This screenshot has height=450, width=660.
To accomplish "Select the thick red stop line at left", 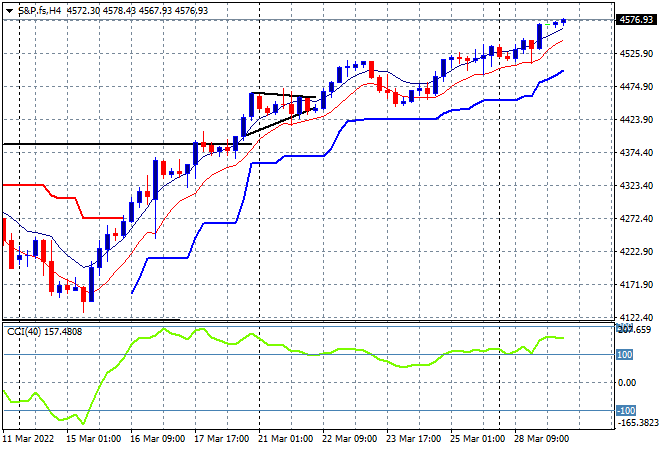I will pyautogui.click(x=63, y=197).
